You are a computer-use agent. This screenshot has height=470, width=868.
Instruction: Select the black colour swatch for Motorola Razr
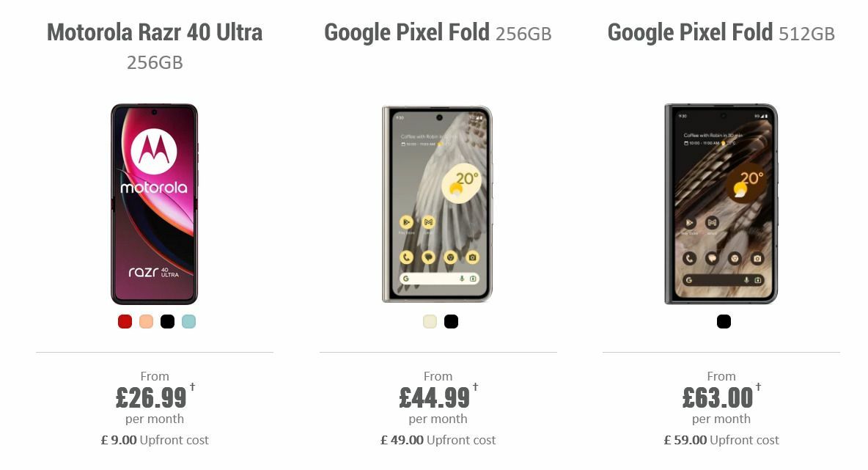pos(166,320)
